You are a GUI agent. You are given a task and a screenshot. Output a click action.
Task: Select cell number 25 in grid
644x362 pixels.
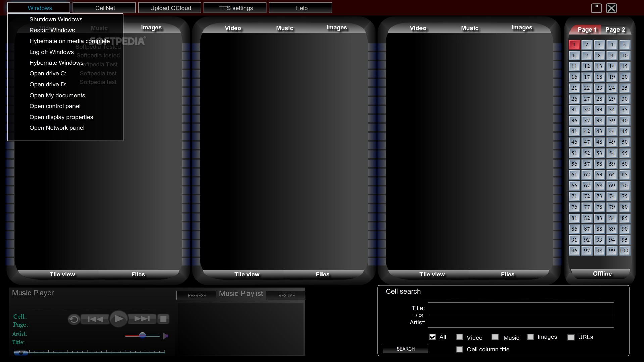click(x=624, y=88)
